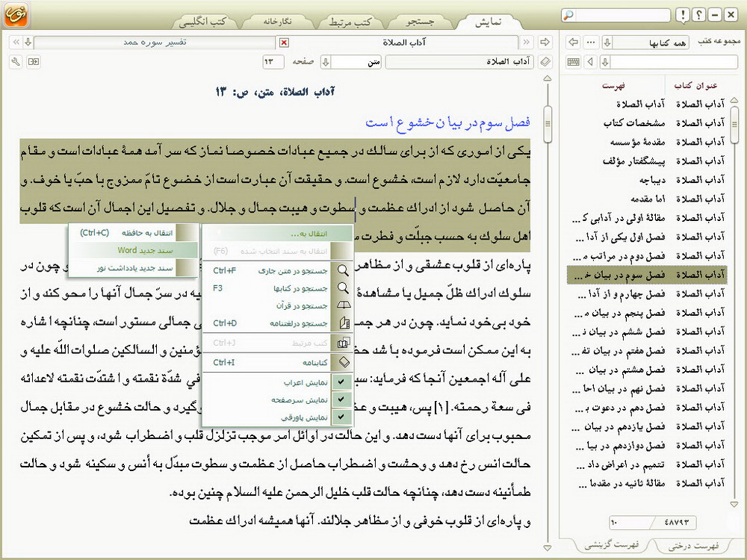
Task: Click the تفسیر سوره حمد document tab
Action: point(155,43)
